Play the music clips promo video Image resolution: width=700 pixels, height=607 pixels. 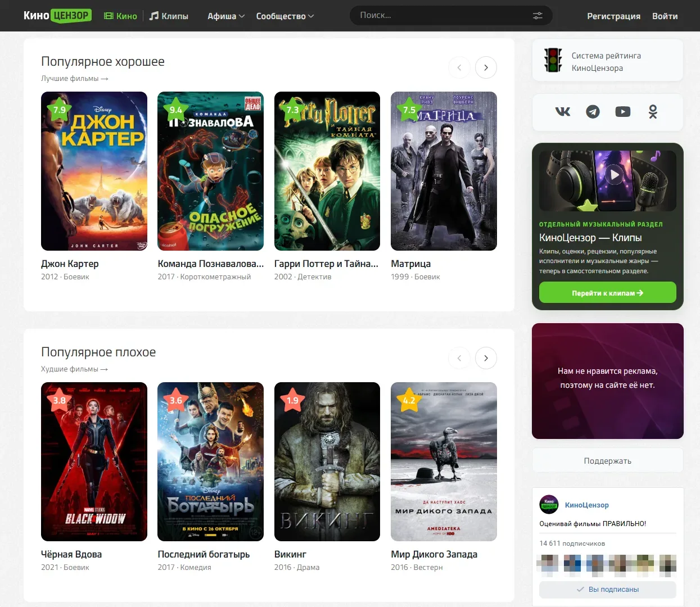coord(615,175)
